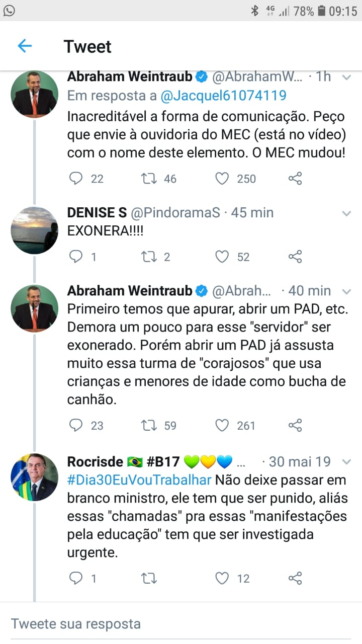
Task: Share Weintraub's first tweet about MEC
Action: 295,179
